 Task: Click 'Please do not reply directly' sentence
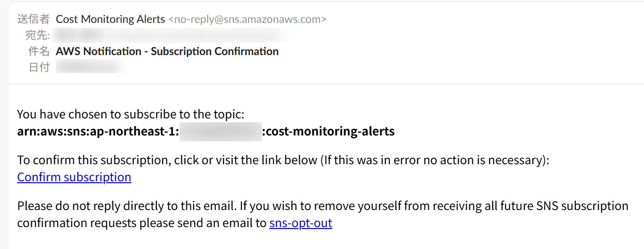(127, 206)
